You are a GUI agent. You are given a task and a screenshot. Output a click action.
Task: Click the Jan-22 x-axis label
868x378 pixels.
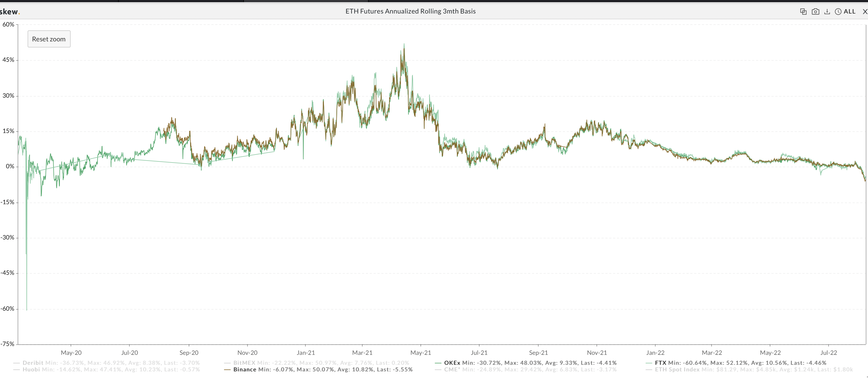tap(655, 353)
